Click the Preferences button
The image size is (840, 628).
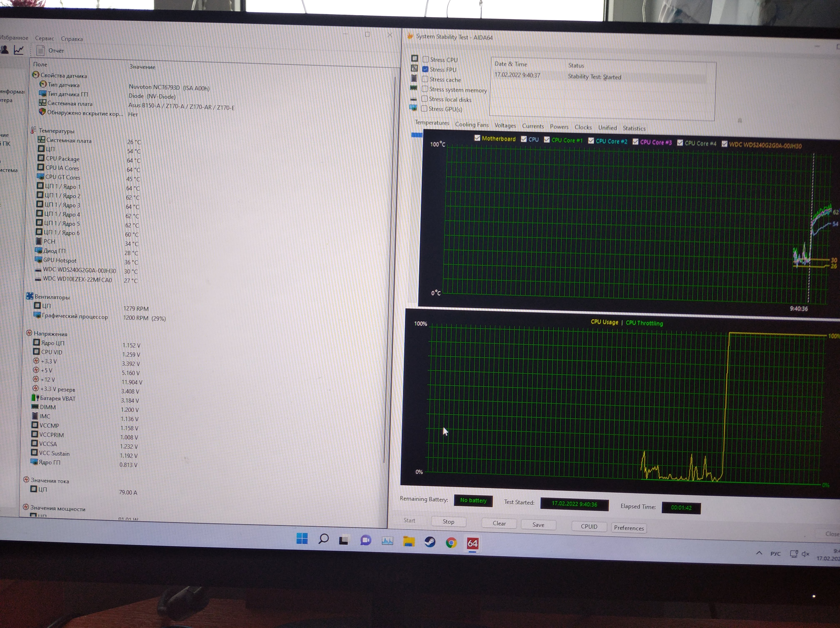629,528
